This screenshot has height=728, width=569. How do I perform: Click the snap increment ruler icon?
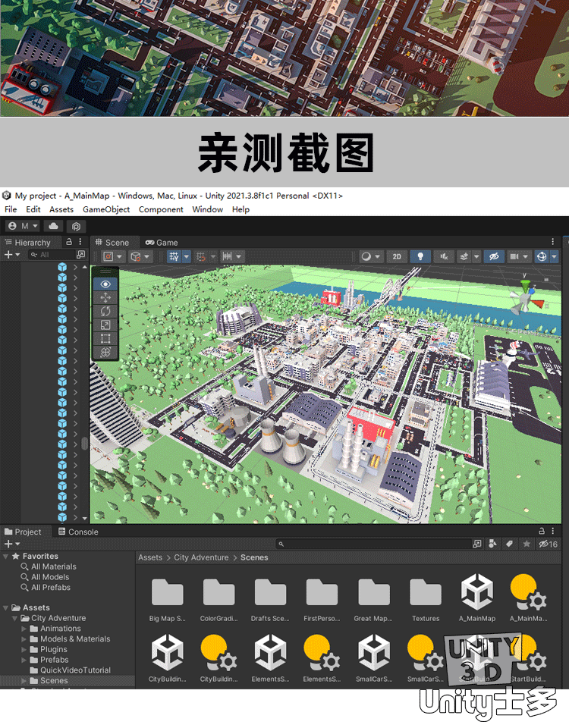tap(227, 256)
